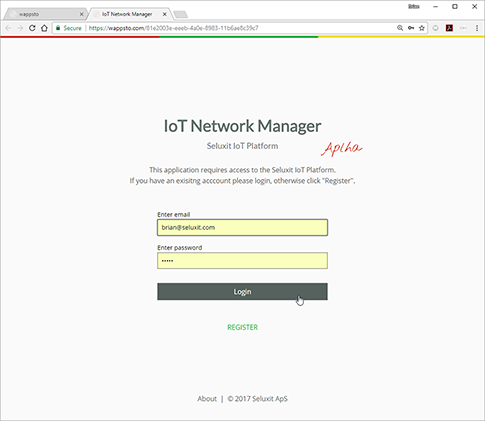The image size is (485, 421).
Task: Click the Login button
Action: [242, 292]
